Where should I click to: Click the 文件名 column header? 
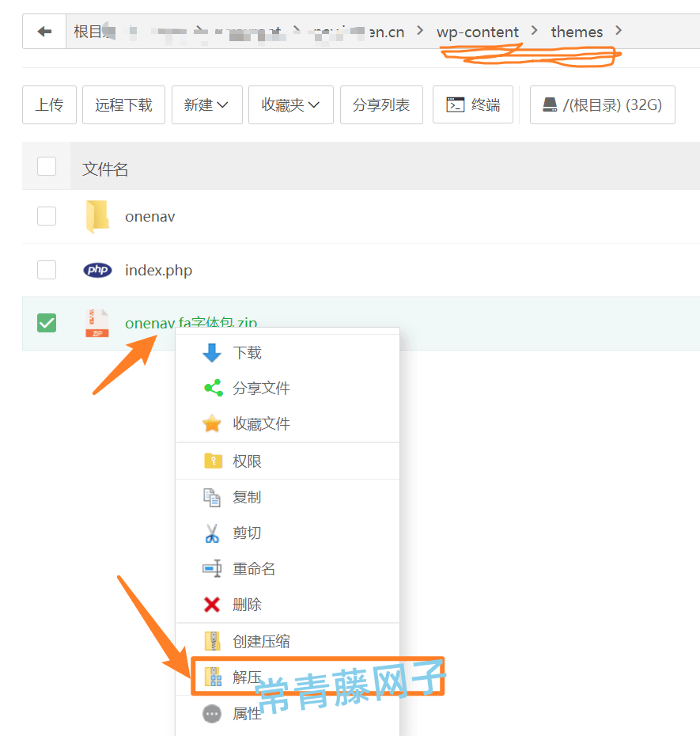(105, 169)
